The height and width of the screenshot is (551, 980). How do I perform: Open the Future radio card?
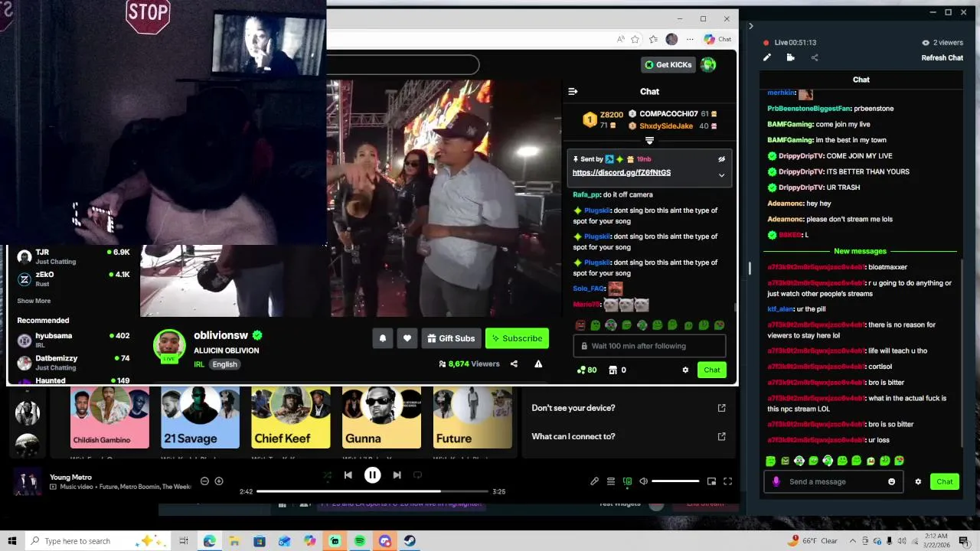coord(472,417)
